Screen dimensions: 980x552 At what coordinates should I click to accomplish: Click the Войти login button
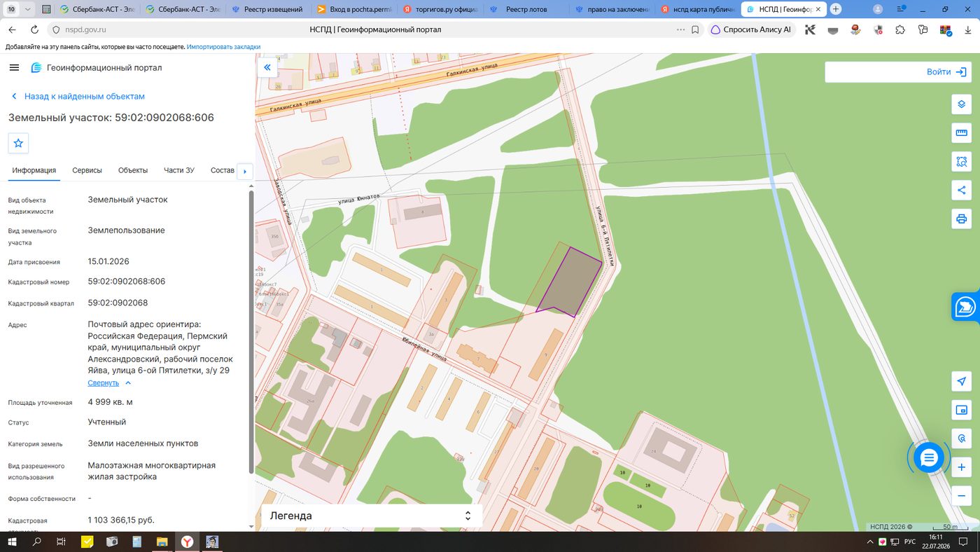(899, 71)
